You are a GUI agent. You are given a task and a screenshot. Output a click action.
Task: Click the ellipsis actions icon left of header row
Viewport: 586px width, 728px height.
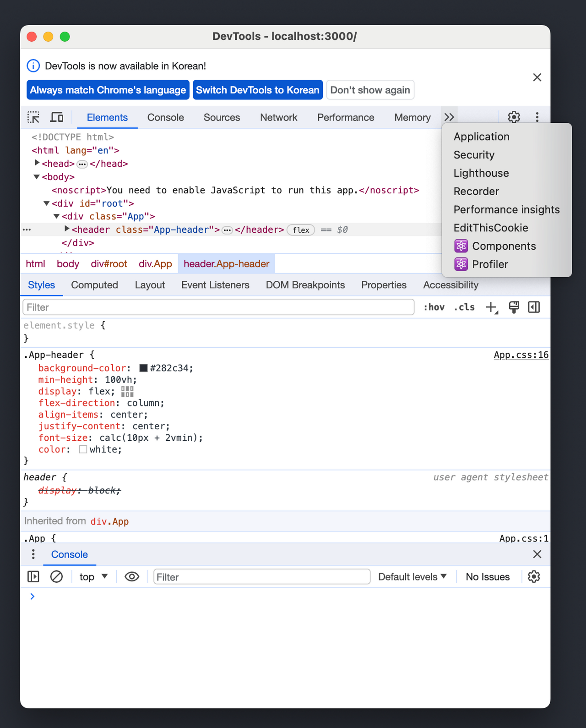[x=27, y=230]
